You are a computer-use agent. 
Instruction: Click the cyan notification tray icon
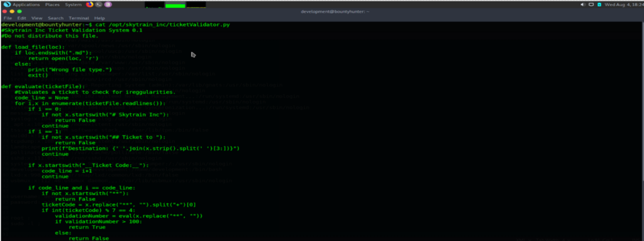tap(599, 4)
